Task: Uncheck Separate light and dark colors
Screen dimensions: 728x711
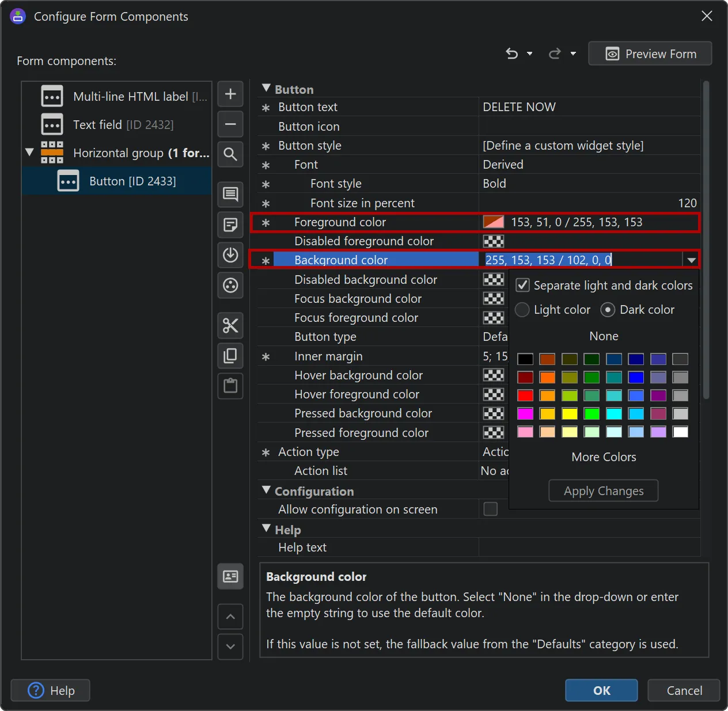Action: pos(522,284)
